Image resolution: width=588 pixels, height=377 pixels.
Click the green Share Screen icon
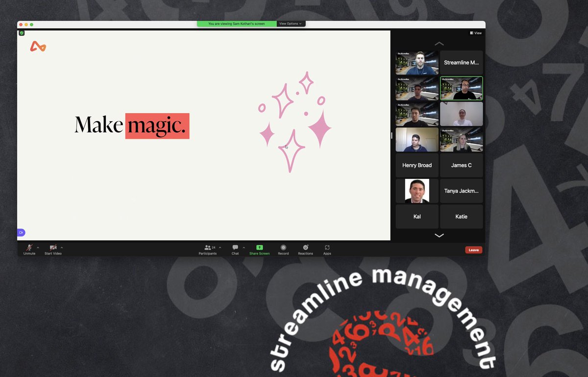click(x=260, y=248)
